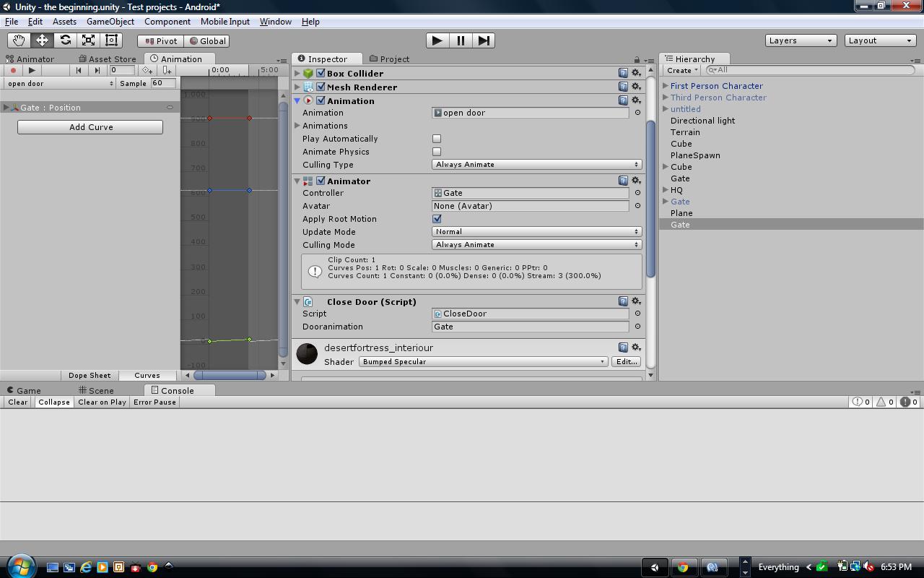This screenshot has height=578, width=924.
Task: Open the Box Collider gear settings menu
Action: tap(636, 73)
